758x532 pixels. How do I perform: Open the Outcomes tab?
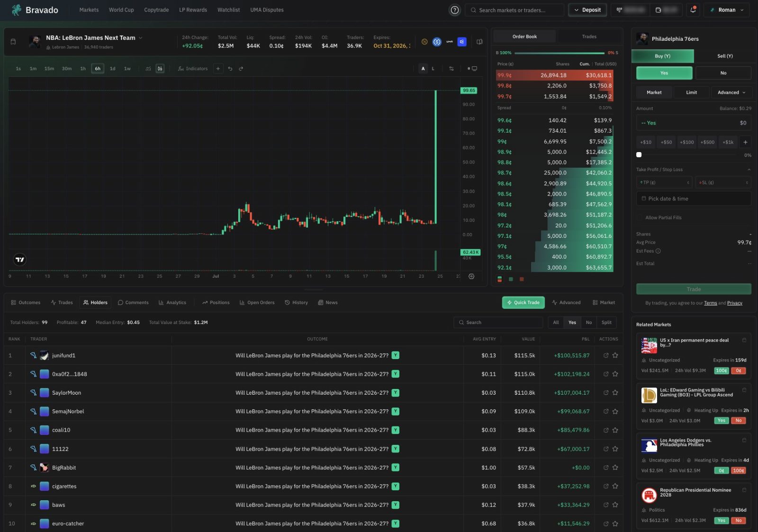click(x=26, y=303)
